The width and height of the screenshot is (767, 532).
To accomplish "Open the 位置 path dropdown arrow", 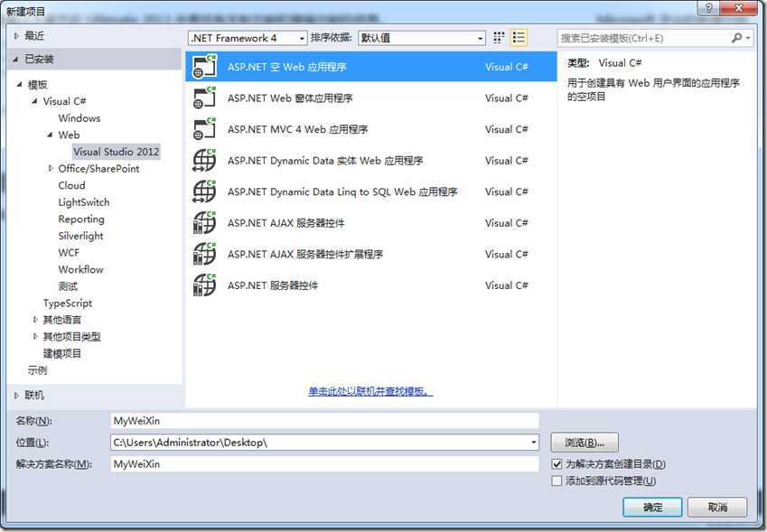I will click(533, 443).
